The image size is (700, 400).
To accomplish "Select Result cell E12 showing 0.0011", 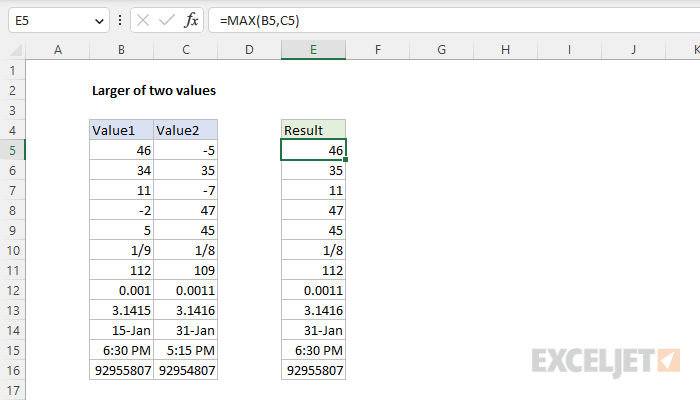I will pos(313,291).
